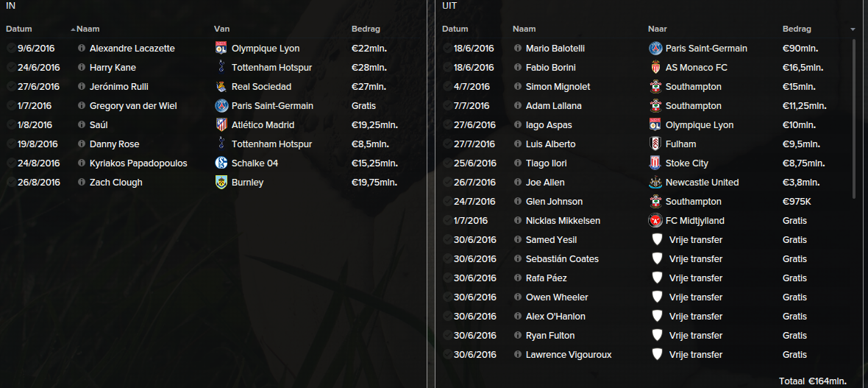868x388 pixels.
Task: Sort outgoing transfers by Datum header
Action: tap(455, 29)
